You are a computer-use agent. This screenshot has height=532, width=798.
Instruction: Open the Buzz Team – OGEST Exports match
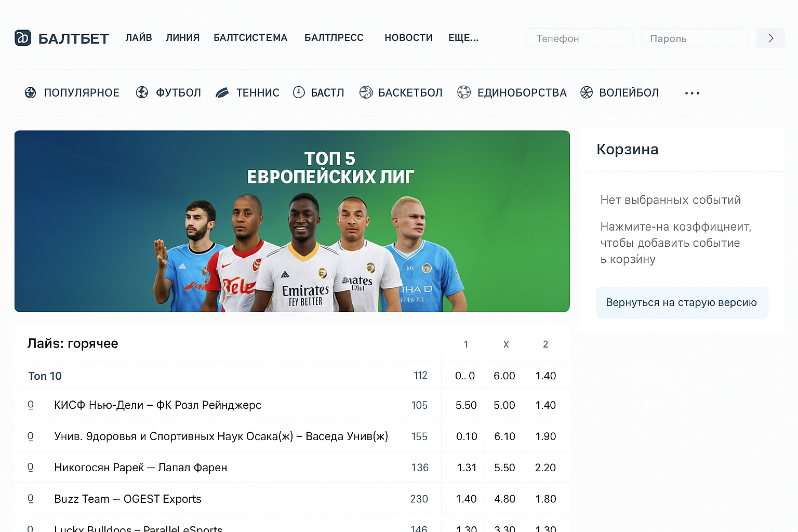pos(128,499)
